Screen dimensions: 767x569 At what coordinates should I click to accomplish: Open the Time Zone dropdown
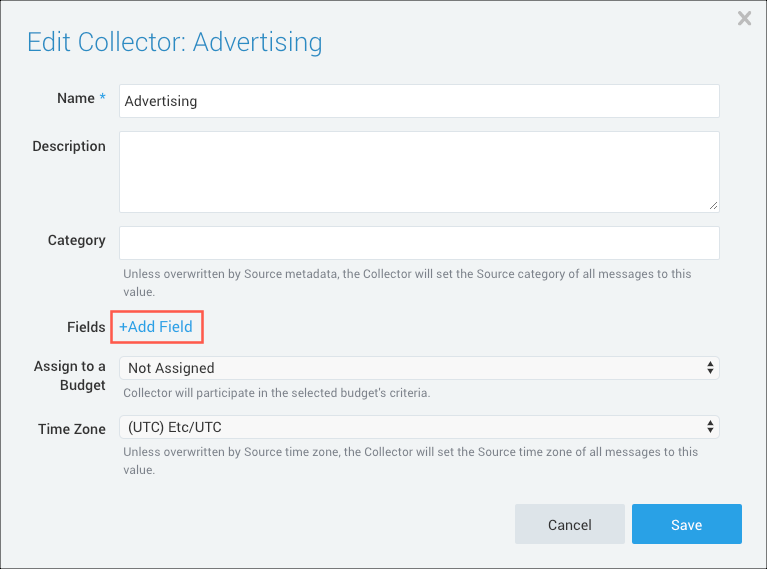click(x=418, y=427)
